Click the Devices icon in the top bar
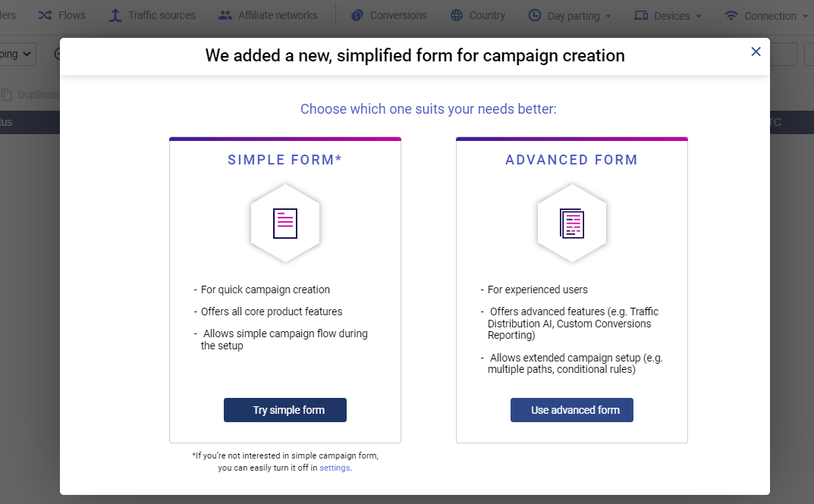 641,15
